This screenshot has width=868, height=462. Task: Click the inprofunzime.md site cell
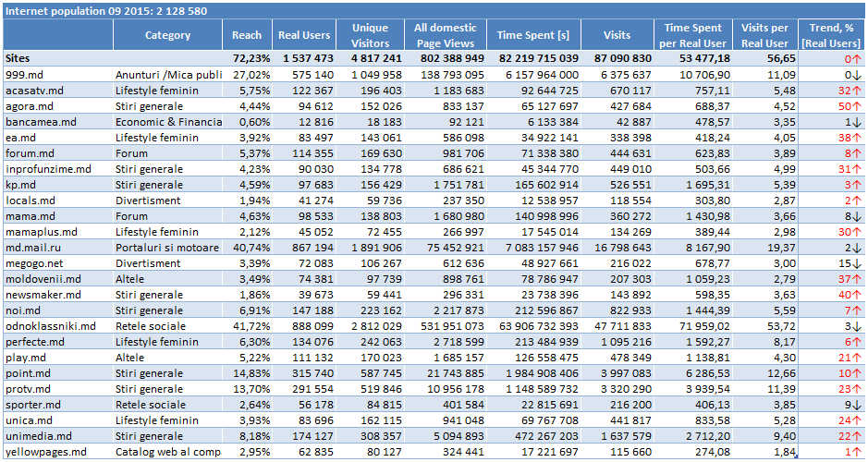pos(57,169)
